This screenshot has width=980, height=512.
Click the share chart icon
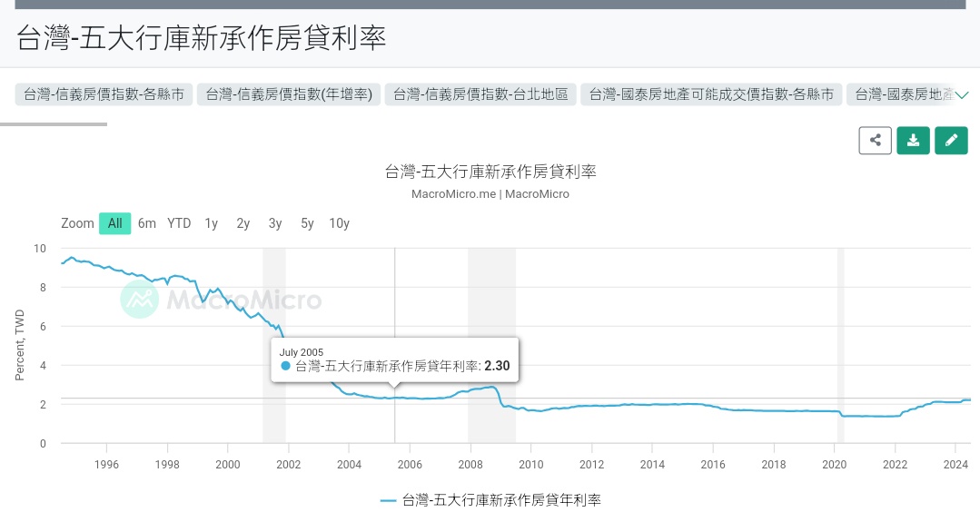[876, 141]
